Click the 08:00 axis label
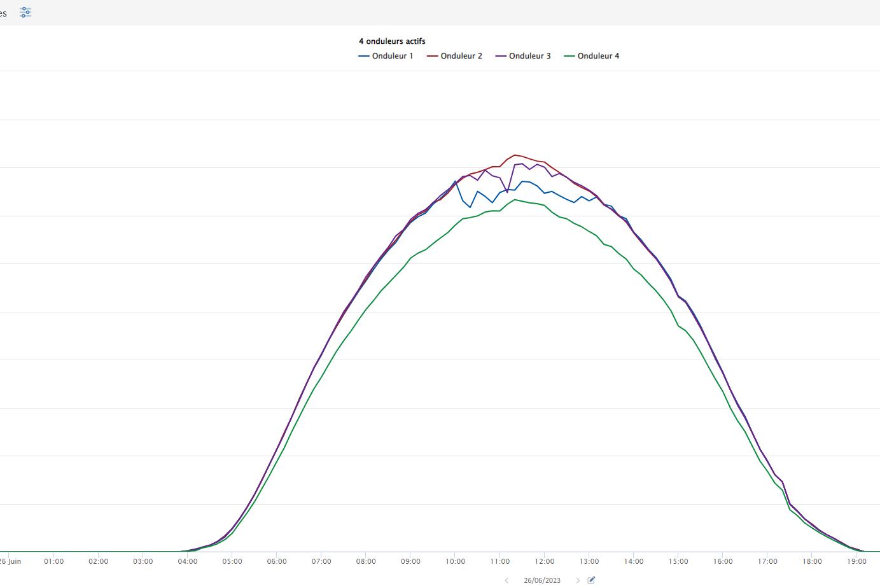 click(x=366, y=561)
